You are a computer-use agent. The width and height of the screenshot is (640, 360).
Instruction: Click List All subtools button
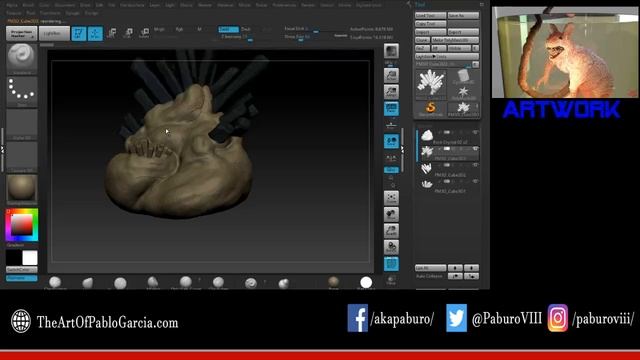[x=431, y=268]
